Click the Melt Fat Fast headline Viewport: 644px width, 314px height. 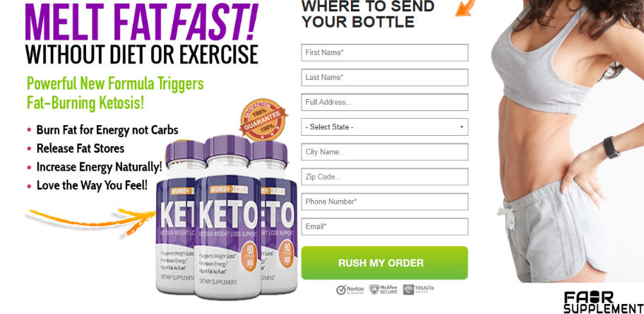[142, 21]
